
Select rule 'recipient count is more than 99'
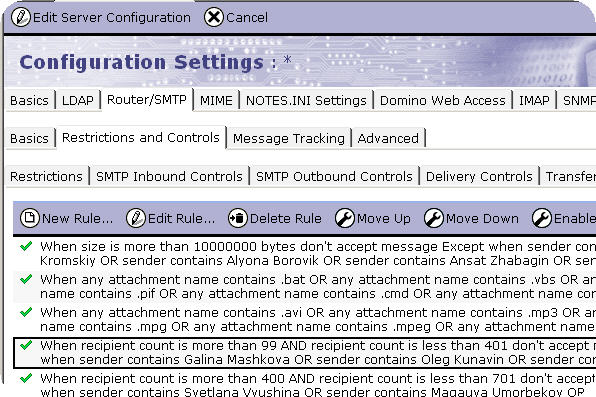point(179,346)
